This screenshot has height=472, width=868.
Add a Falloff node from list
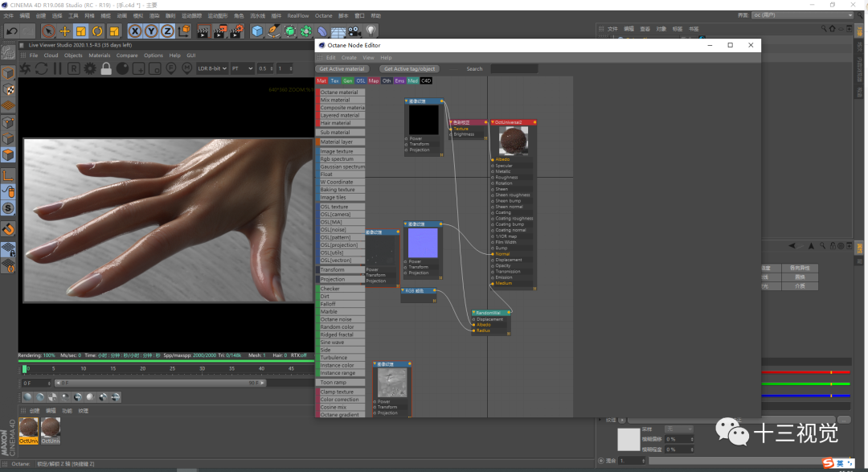[x=341, y=304]
